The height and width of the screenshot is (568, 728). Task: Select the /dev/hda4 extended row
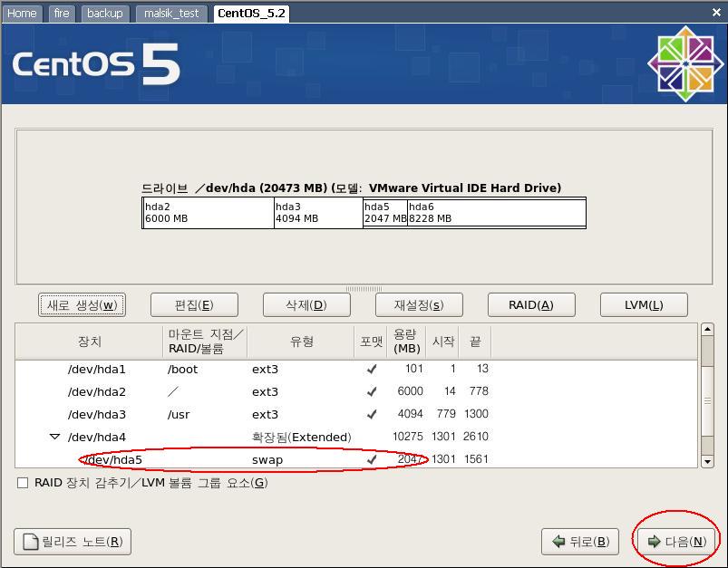tap(356, 438)
